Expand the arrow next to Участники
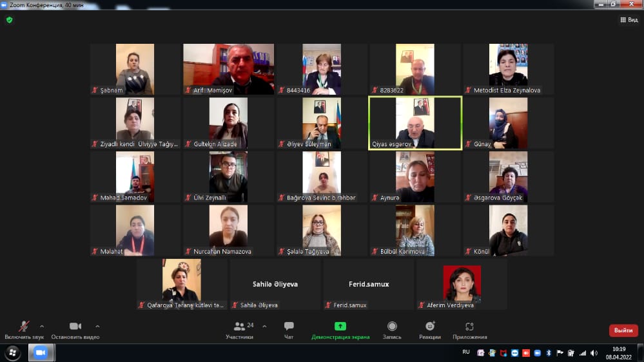 pyautogui.click(x=264, y=326)
